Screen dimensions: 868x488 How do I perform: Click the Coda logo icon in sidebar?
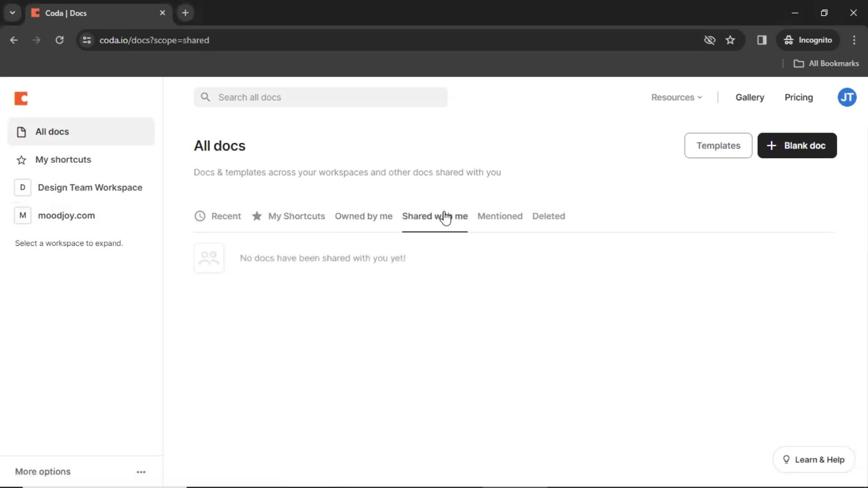[21, 98]
